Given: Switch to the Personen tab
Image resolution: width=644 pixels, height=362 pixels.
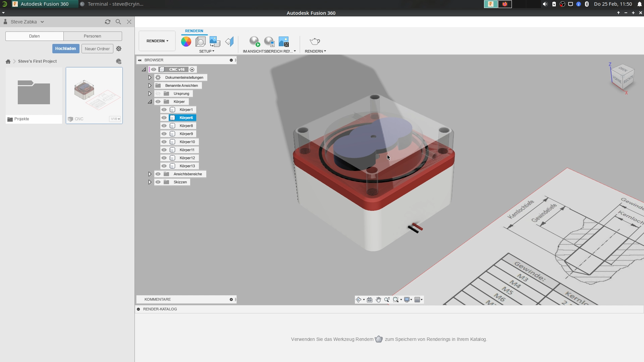Looking at the screenshot, I should [x=93, y=36].
